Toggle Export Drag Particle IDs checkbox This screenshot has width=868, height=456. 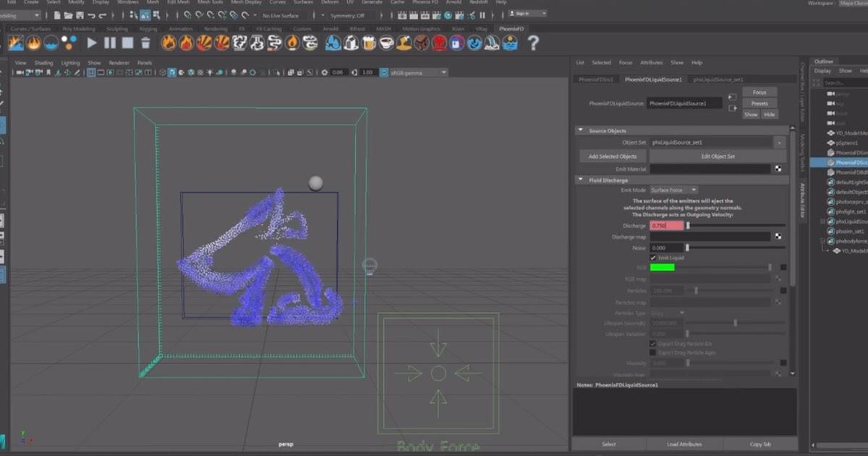click(x=654, y=344)
